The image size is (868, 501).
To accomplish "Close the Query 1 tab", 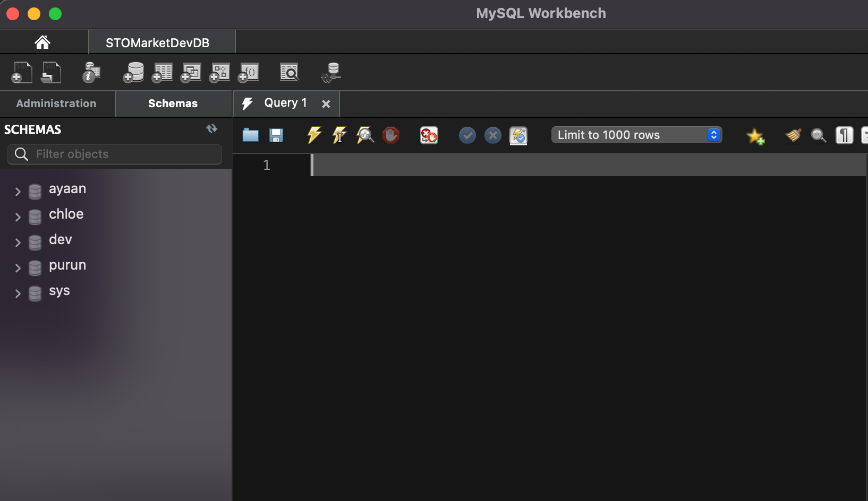I will tap(326, 104).
